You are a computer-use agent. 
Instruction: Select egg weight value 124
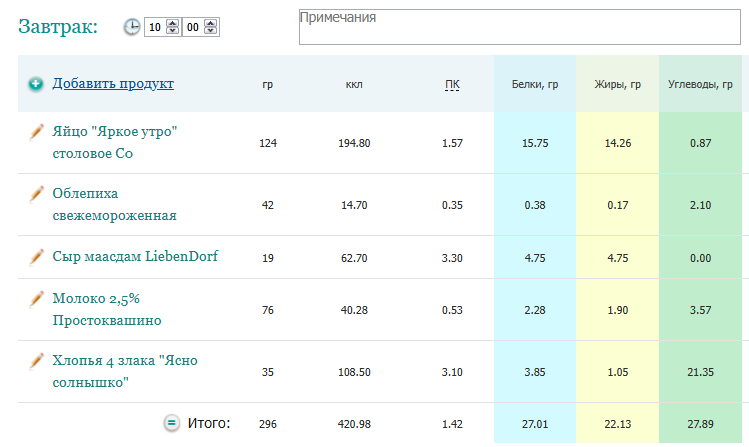click(x=268, y=143)
